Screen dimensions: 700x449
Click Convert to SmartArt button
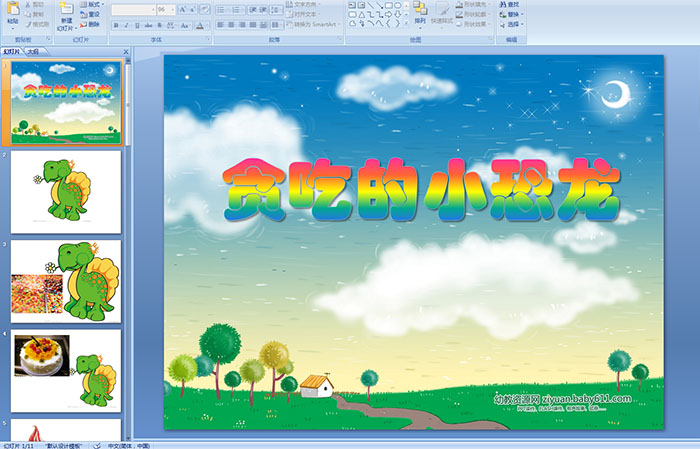click(313, 24)
